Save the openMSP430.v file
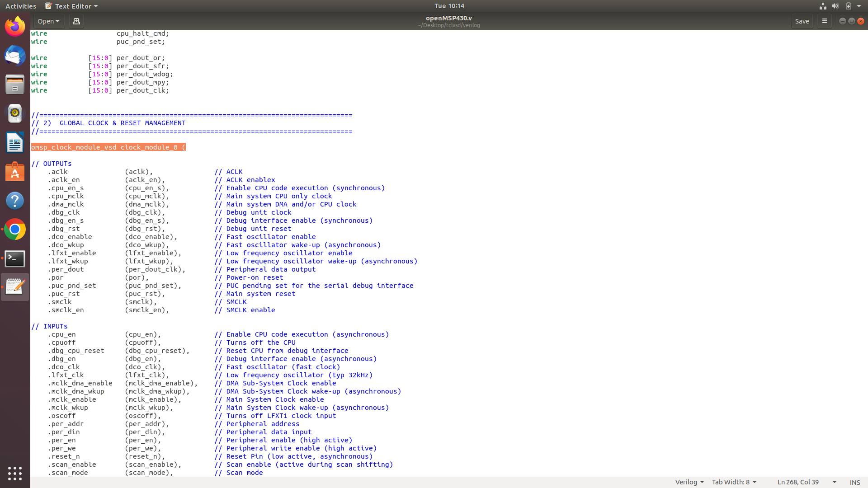The height and width of the screenshot is (488, 868). coord(802,21)
